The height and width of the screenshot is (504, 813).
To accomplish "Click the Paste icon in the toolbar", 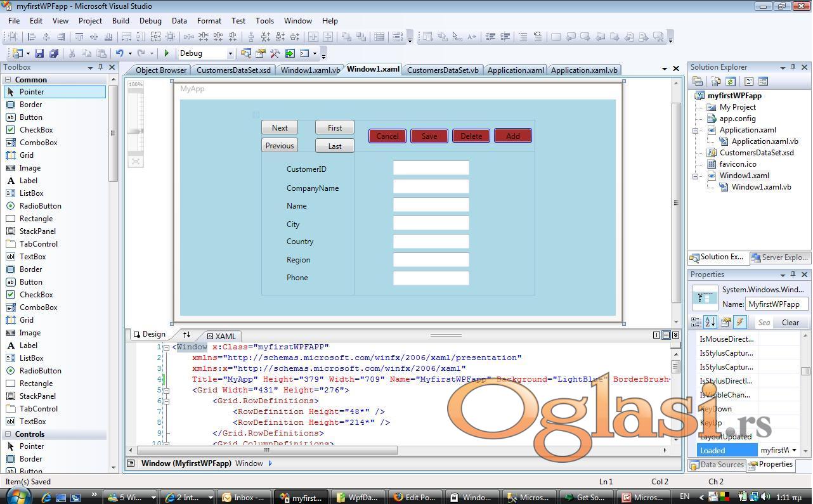I will 101,54.
